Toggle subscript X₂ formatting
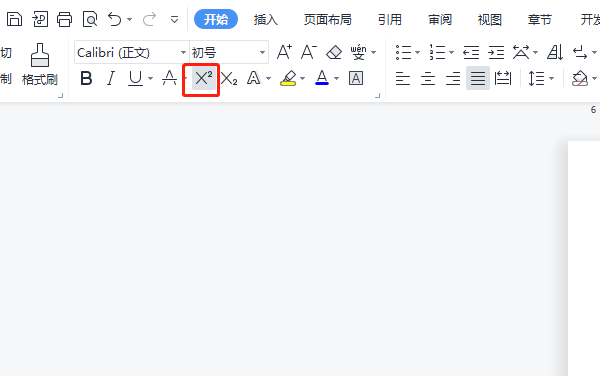Screen dimensions: 600x376 point(229,78)
